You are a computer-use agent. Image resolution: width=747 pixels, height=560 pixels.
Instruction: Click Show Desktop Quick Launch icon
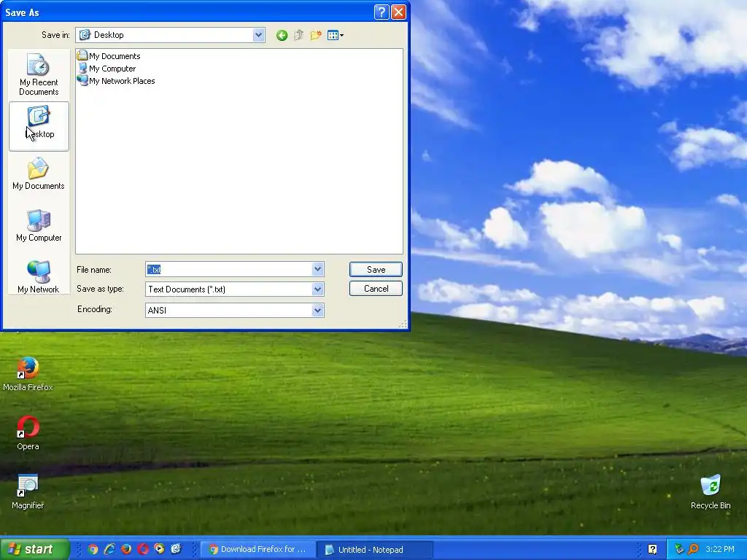click(x=177, y=549)
